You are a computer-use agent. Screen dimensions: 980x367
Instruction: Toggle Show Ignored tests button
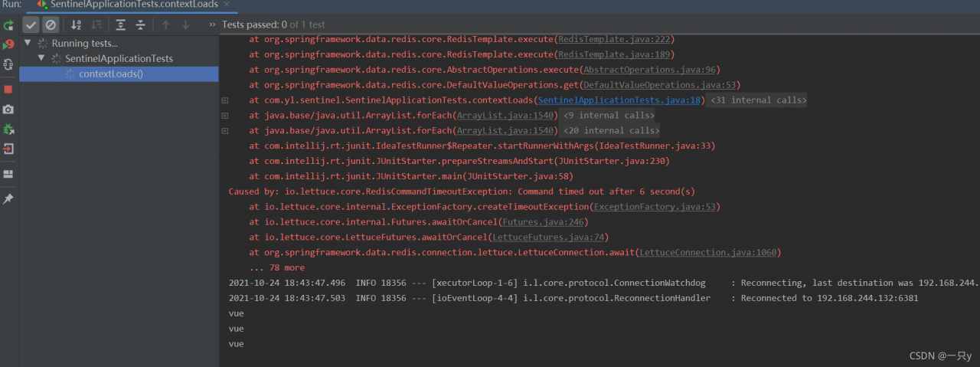pos(50,25)
